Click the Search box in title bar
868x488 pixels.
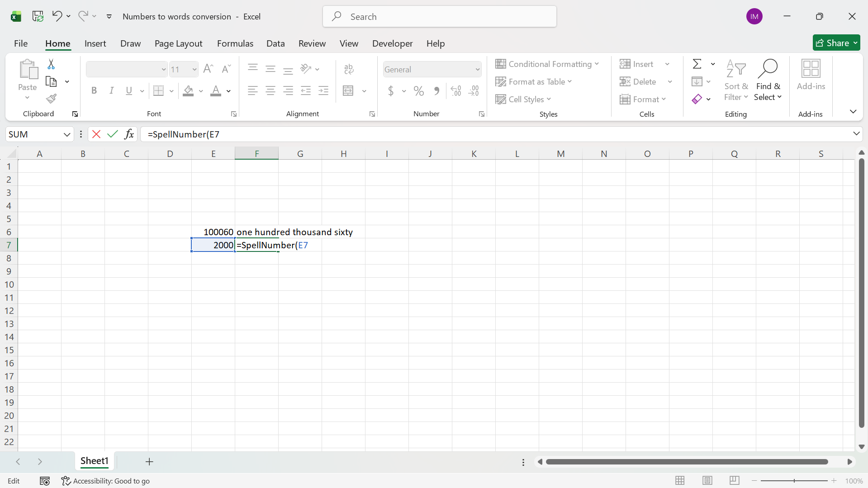click(x=440, y=17)
